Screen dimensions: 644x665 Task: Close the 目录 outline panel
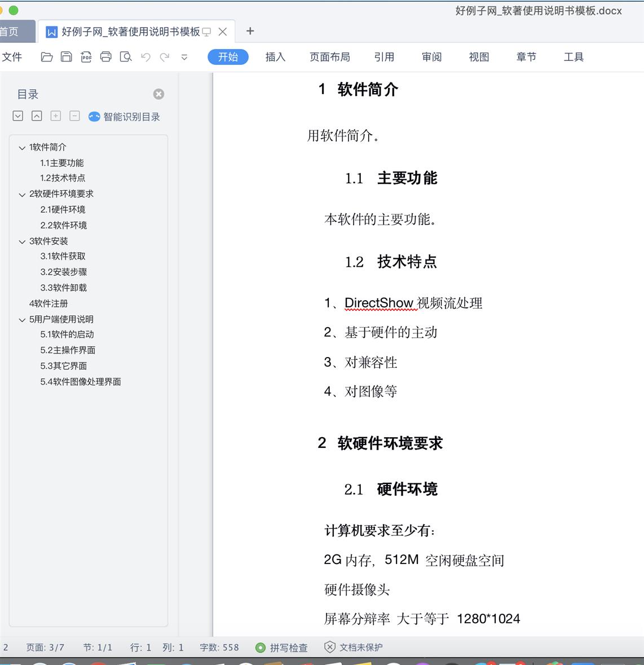point(159,94)
